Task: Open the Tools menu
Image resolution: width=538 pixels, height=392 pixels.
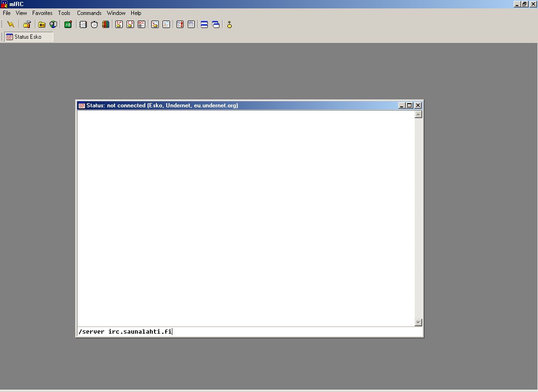Action: pyautogui.click(x=64, y=13)
